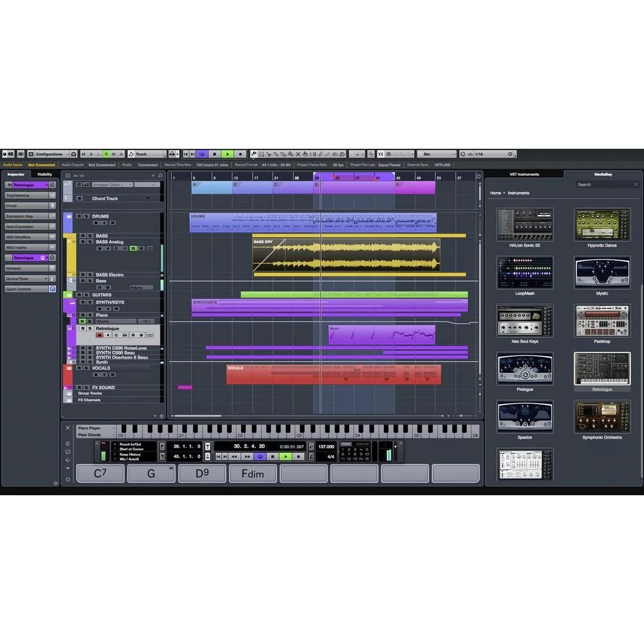
Task: Activate the Zoom tool in the toolbar
Action: click(291, 154)
